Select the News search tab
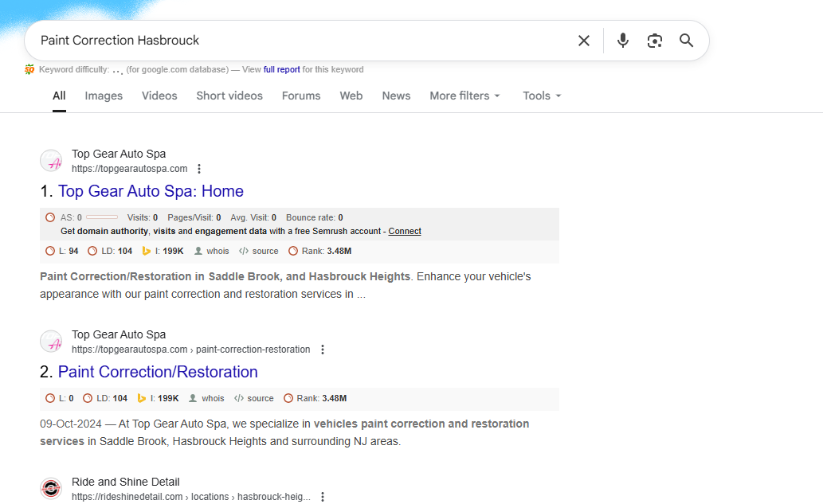Screen dimensions: 823x504 click(x=396, y=96)
